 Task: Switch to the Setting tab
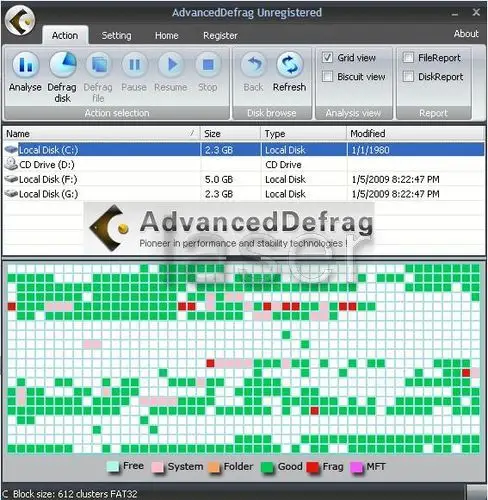(x=116, y=35)
